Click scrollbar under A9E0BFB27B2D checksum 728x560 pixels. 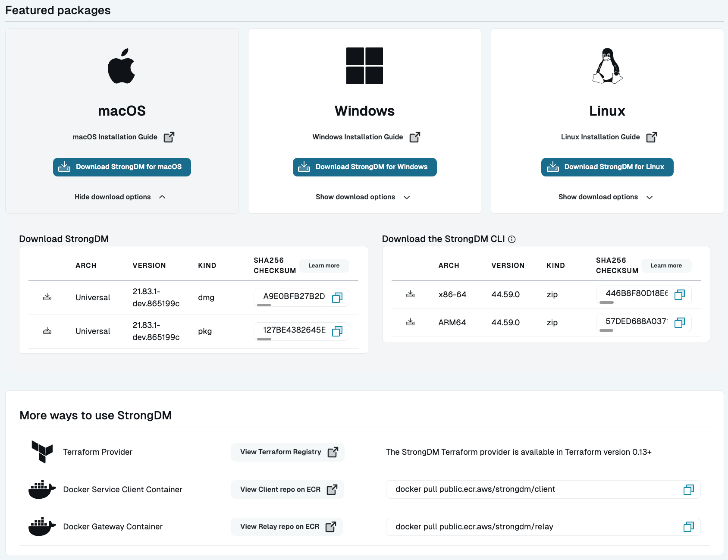[264, 305]
